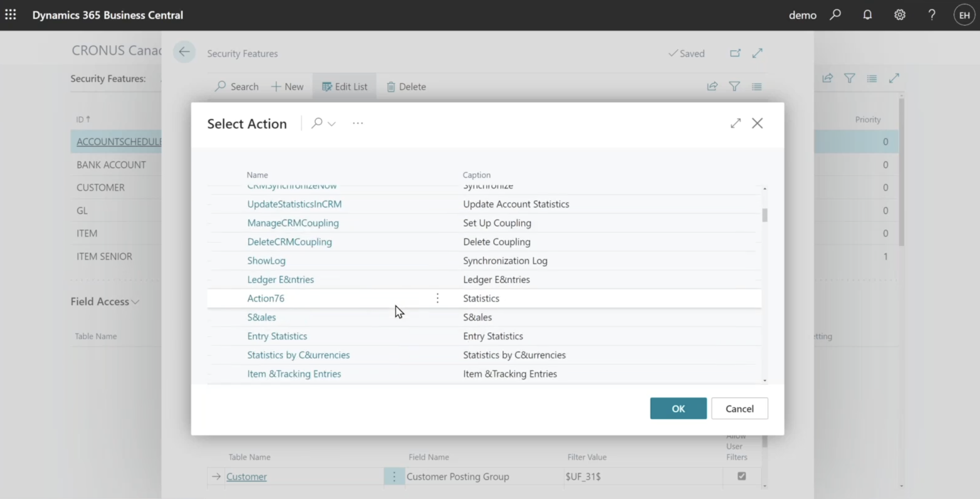Expand the search dropdown chevron in Select Action
980x499 pixels.
tap(332, 123)
